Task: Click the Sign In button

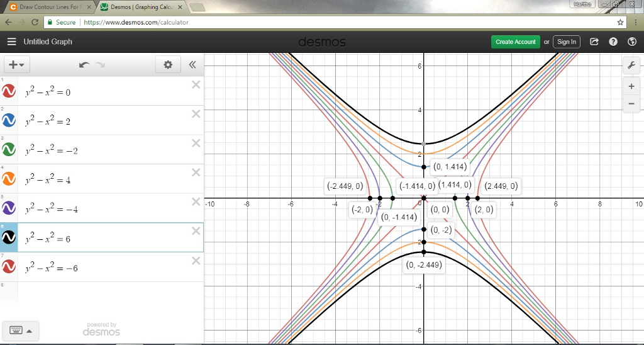Action: coord(566,42)
